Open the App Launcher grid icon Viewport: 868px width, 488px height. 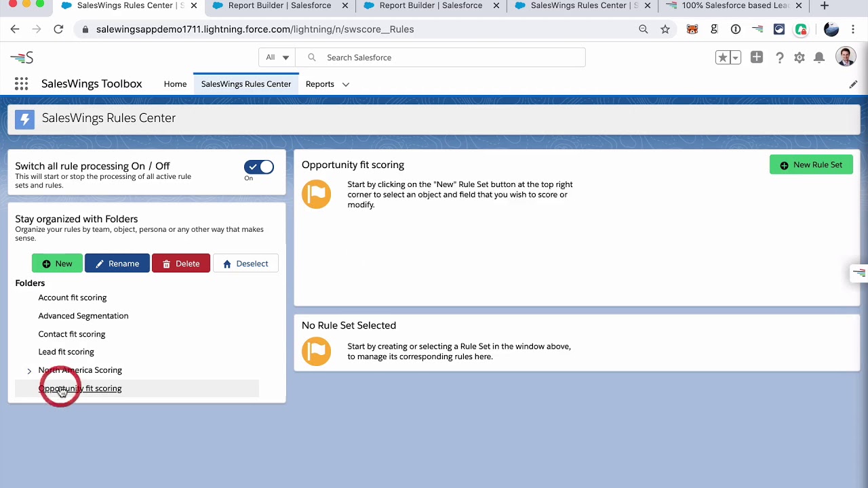22,84
